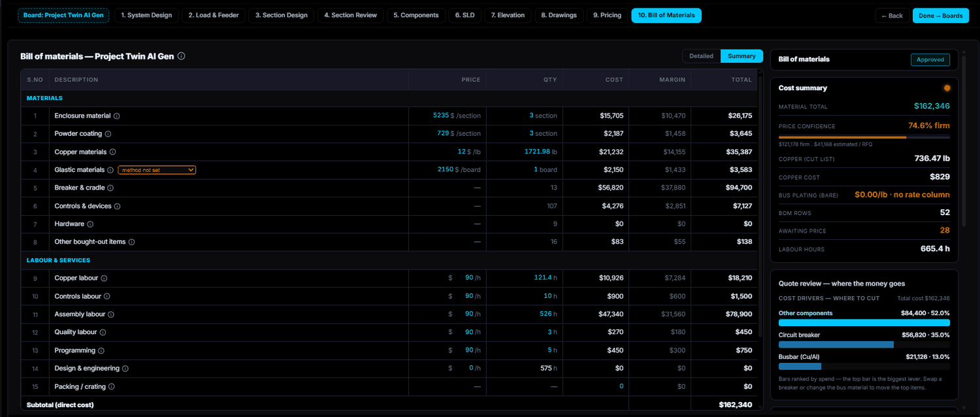Click the Back button
Image resolution: width=980 pixels, height=417 pixels.
[x=892, y=16]
